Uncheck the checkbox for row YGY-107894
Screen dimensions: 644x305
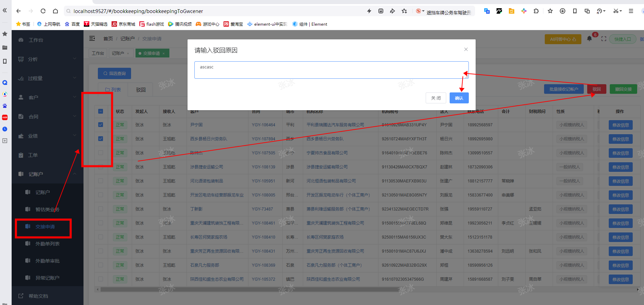click(x=101, y=139)
